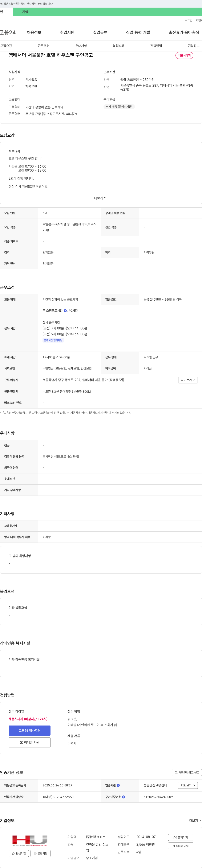This screenshot has height=868, width=202.
Task: Select the registration date 2025.06.24 13:58:27
Action: [57, 785]
